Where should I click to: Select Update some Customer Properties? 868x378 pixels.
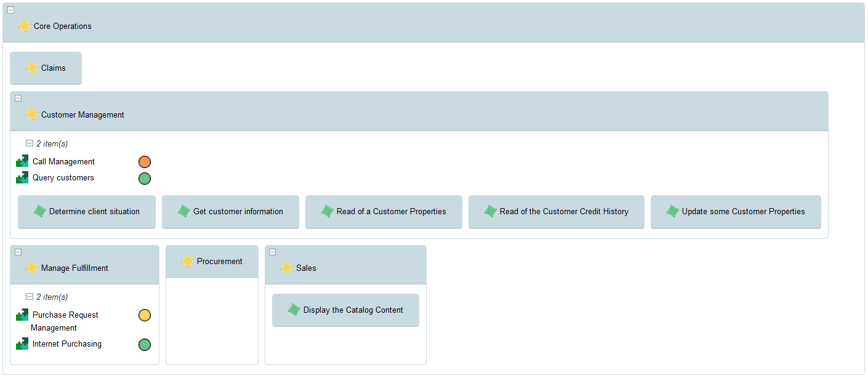[736, 212]
